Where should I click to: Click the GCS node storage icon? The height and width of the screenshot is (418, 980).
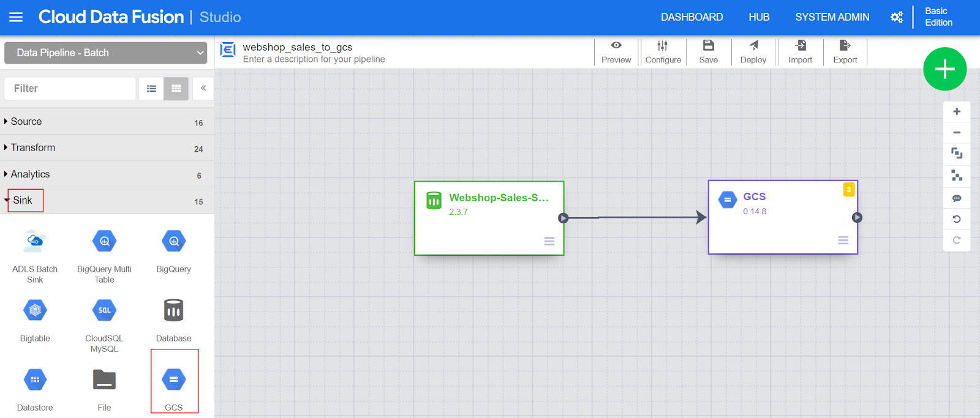(x=728, y=200)
